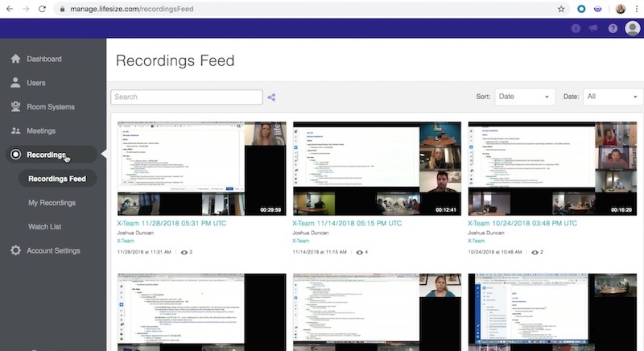Open the announcements megaphone icon
Viewport: 644px width, 351px height.
[594, 28]
